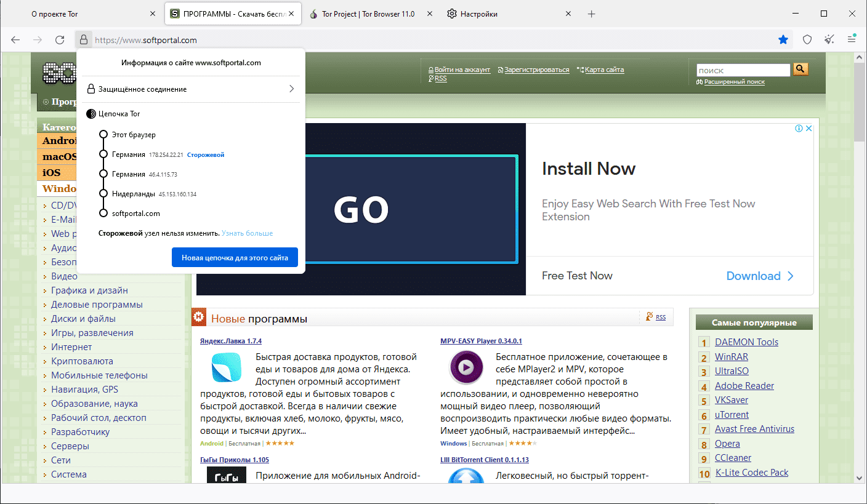Click the orange search magnifier button
867x504 pixels.
pyautogui.click(x=800, y=70)
